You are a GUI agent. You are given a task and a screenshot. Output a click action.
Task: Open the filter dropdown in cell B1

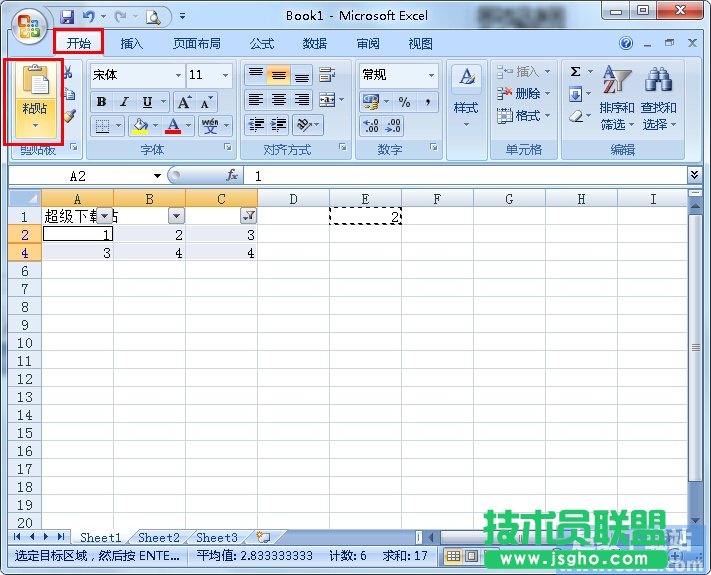click(176, 216)
